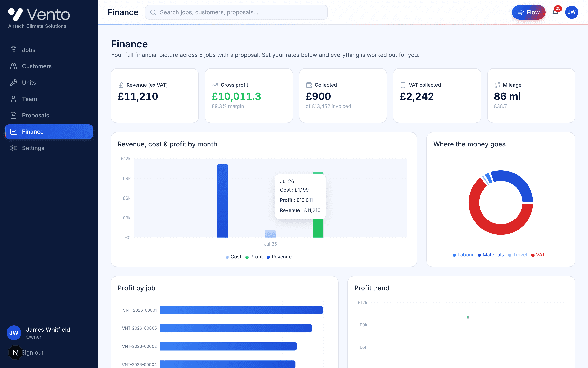The height and width of the screenshot is (368, 588).
Task: Click the receipt icon on VAT collected
Action: click(x=403, y=85)
